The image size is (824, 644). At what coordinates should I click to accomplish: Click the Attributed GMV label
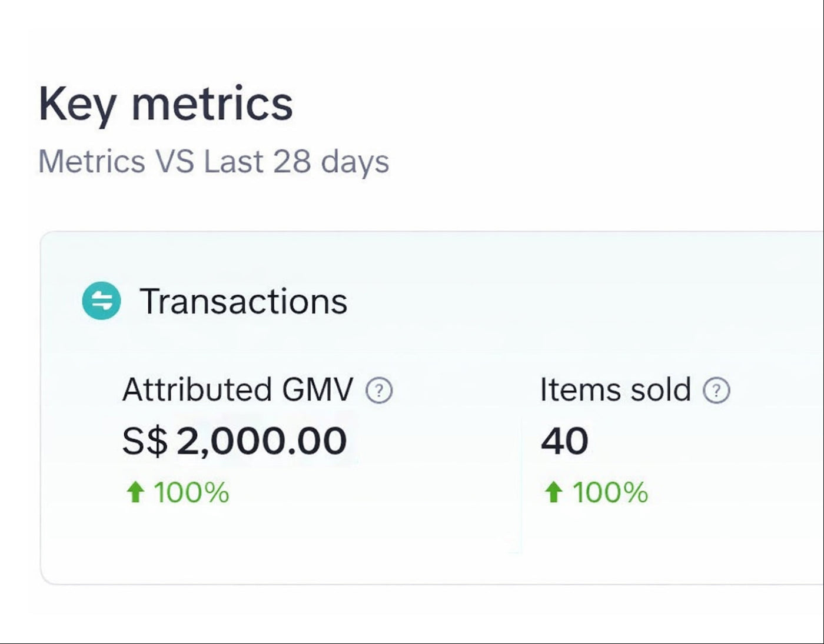click(237, 390)
